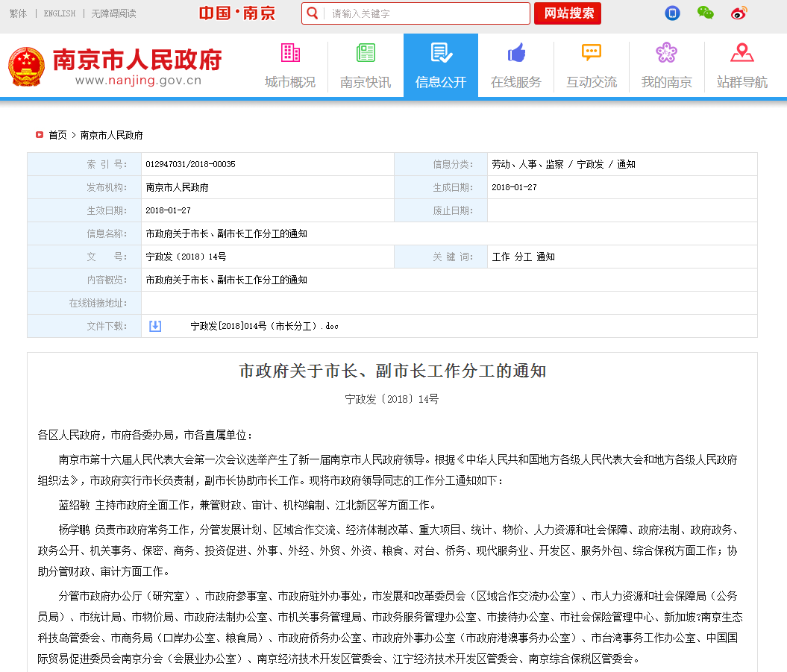Click the file download arrow icon
787x672 pixels.
click(155, 326)
